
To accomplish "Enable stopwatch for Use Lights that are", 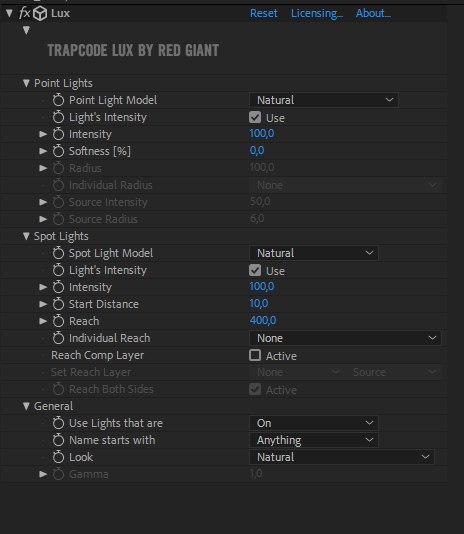I will pos(58,423).
